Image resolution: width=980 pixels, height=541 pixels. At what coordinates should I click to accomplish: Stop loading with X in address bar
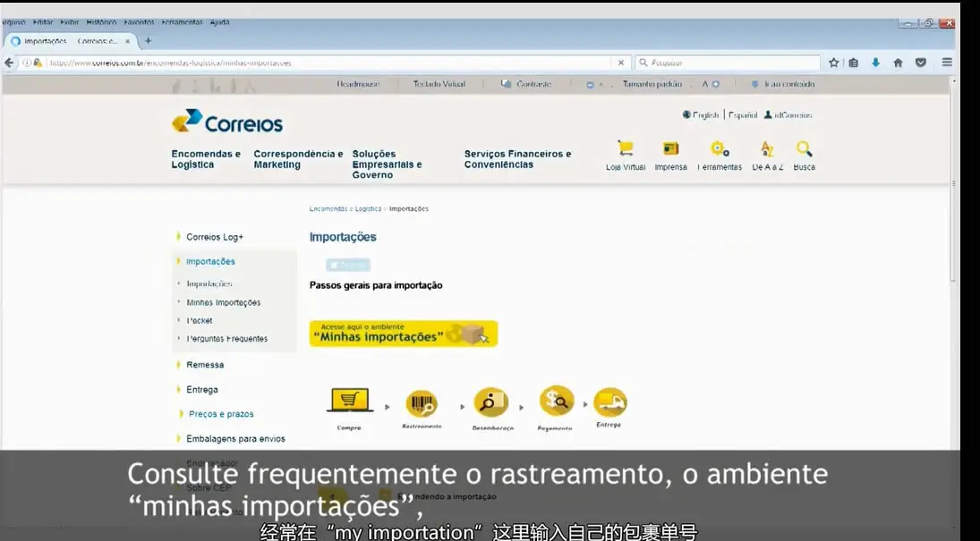click(x=620, y=63)
